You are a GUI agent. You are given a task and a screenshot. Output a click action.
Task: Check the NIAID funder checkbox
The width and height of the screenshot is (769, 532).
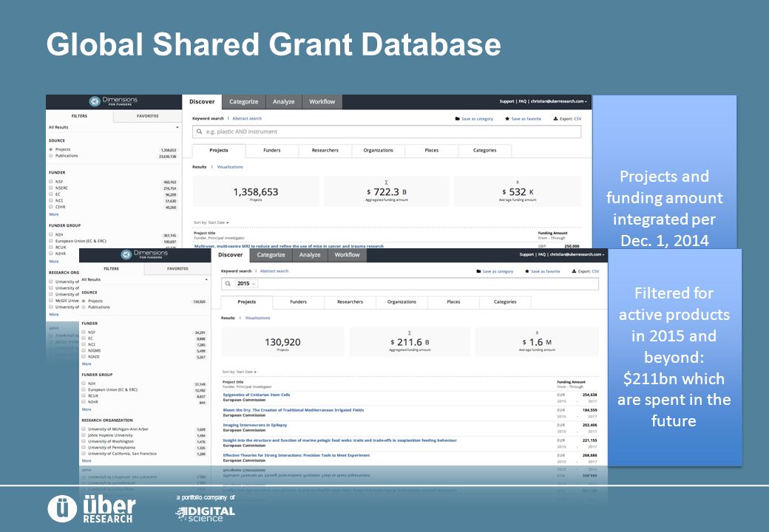(84, 357)
